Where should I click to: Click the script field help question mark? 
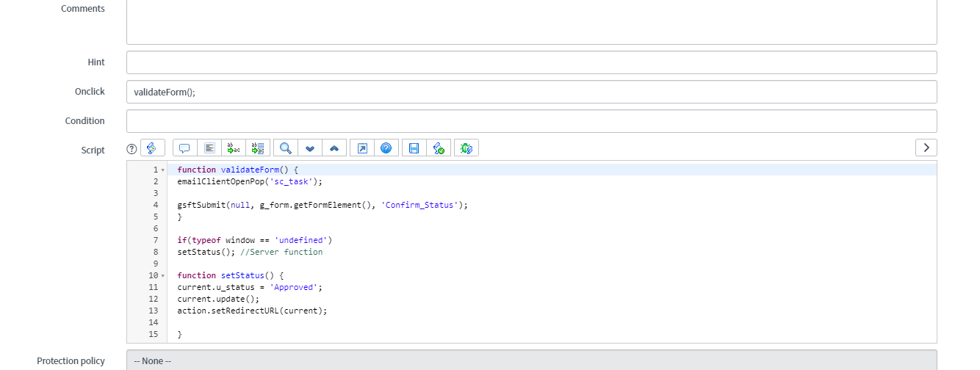(x=132, y=148)
